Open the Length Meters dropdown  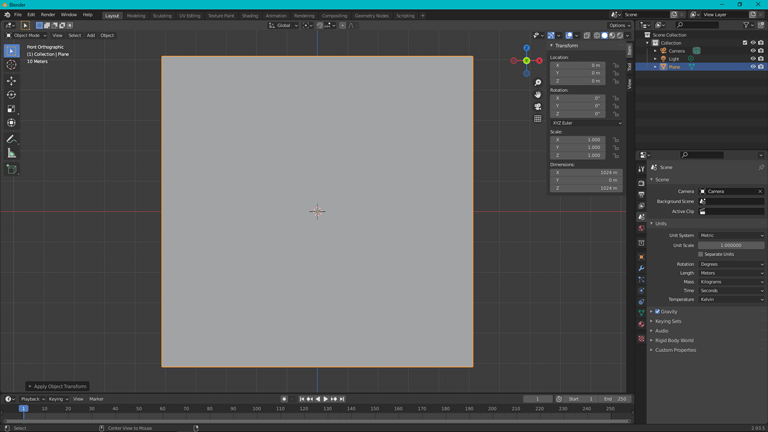731,273
